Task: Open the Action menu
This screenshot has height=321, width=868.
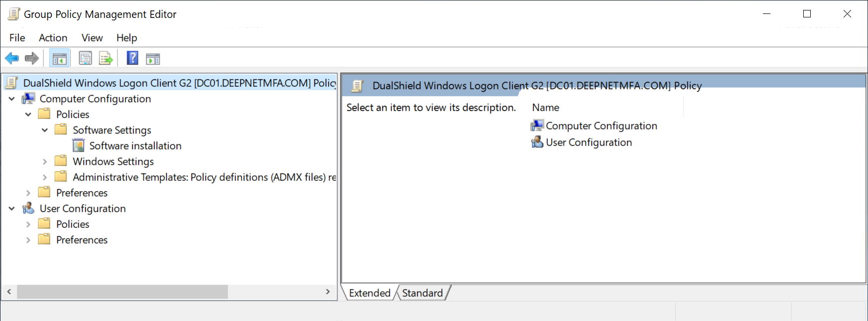Action: tap(53, 38)
